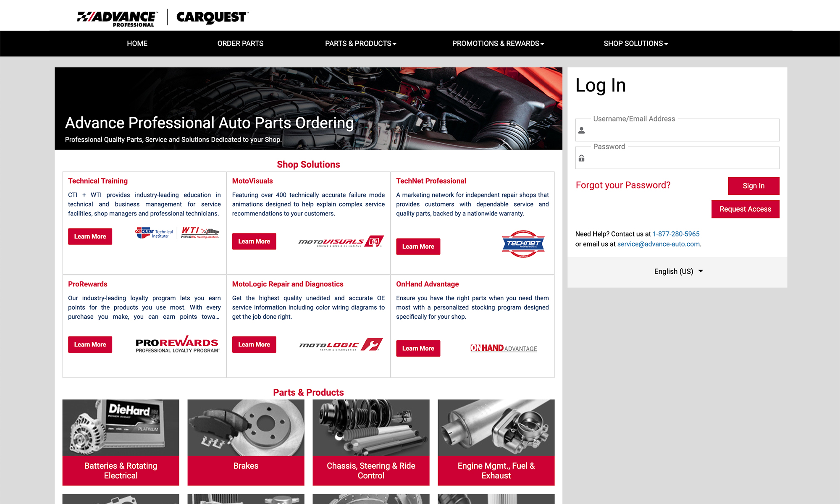Click the TechNet Professional badge logo
The image size is (840, 504).
click(523, 244)
